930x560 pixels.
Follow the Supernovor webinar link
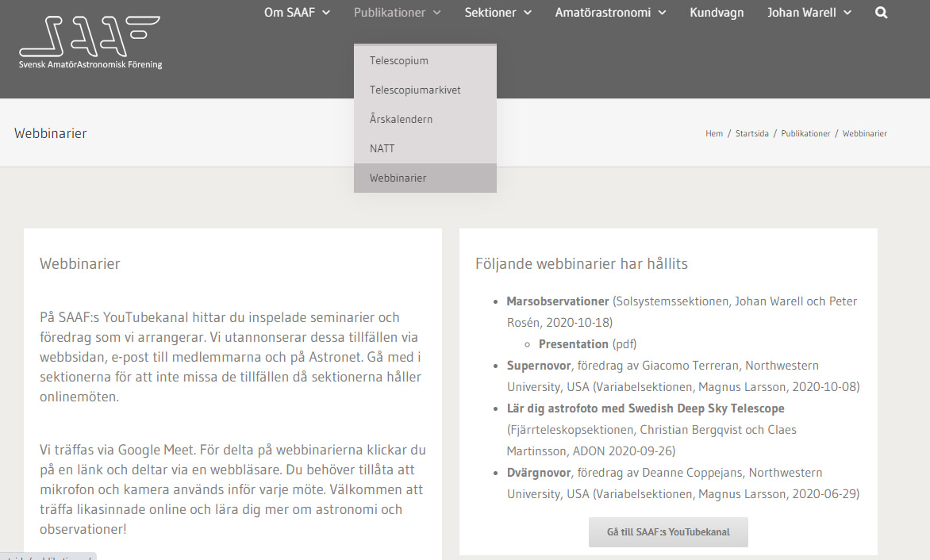click(539, 366)
